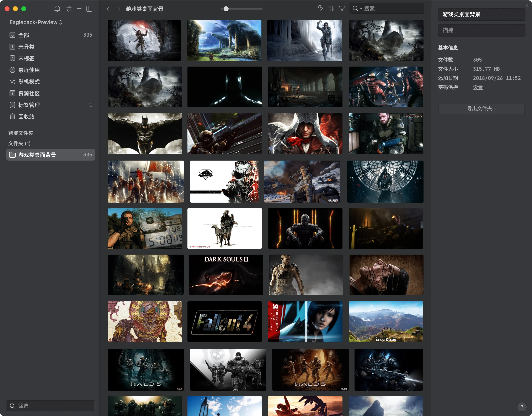Click the lightning quick action icon

320,9
